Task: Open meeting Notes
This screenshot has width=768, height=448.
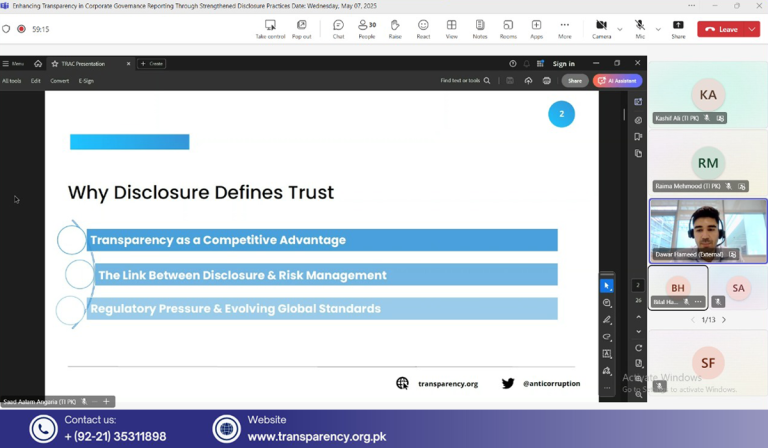Action: tap(480, 29)
